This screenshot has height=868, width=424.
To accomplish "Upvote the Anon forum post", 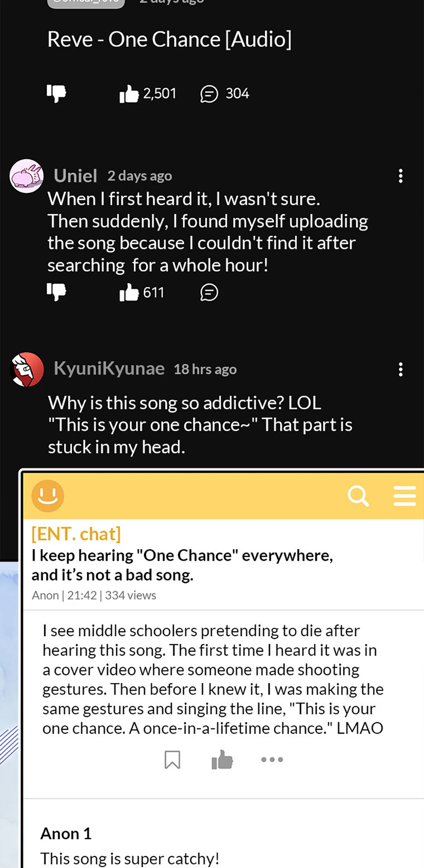I will tap(222, 759).
